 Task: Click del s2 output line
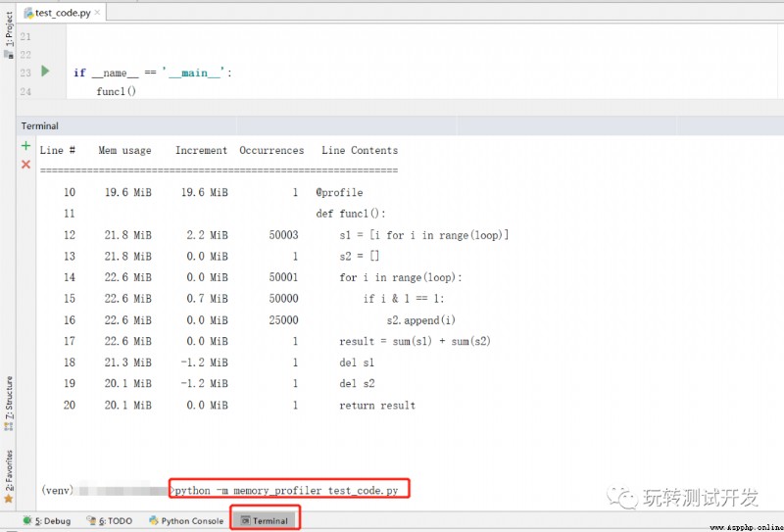pyautogui.click(x=357, y=383)
